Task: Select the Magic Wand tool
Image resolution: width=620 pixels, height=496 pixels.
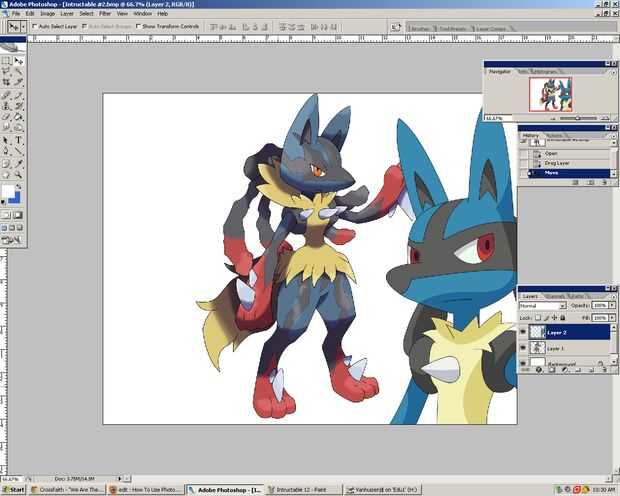Action: pos(18,72)
